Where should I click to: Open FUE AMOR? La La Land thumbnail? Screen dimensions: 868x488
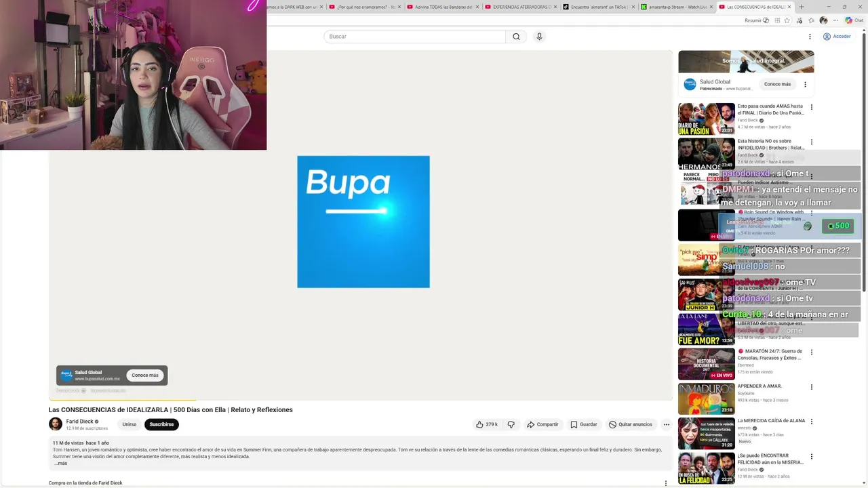pyautogui.click(x=707, y=329)
